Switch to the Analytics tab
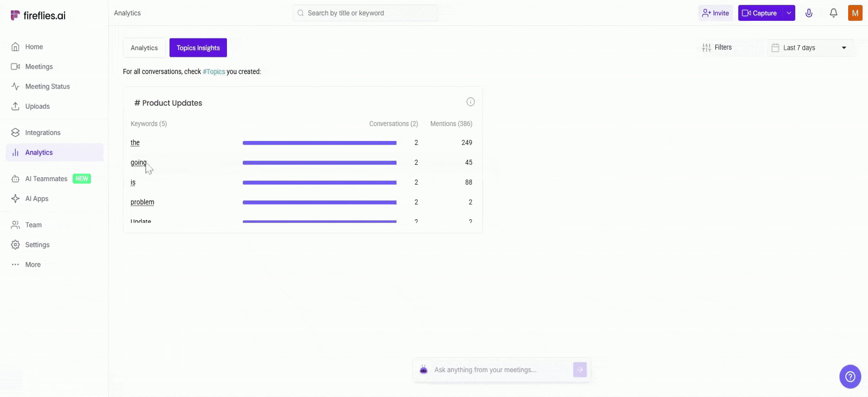The width and height of the screenshot is (868, 397). 144,48
